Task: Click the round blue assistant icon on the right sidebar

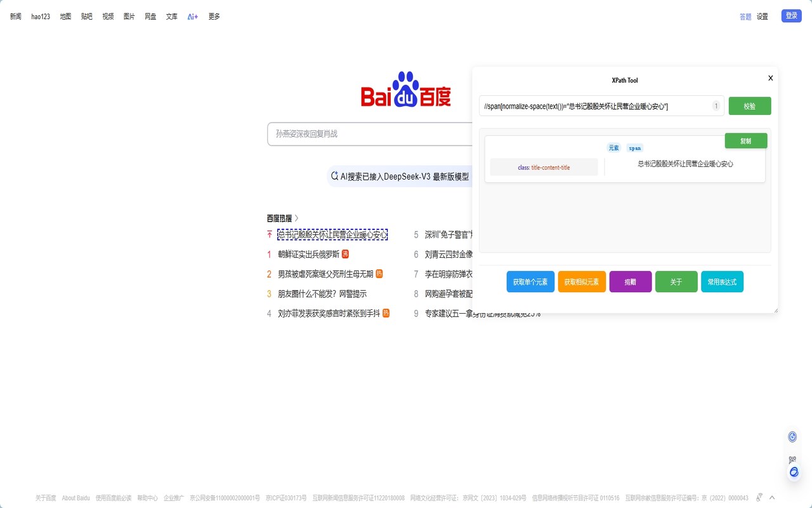Action: [x=792, y=437]
